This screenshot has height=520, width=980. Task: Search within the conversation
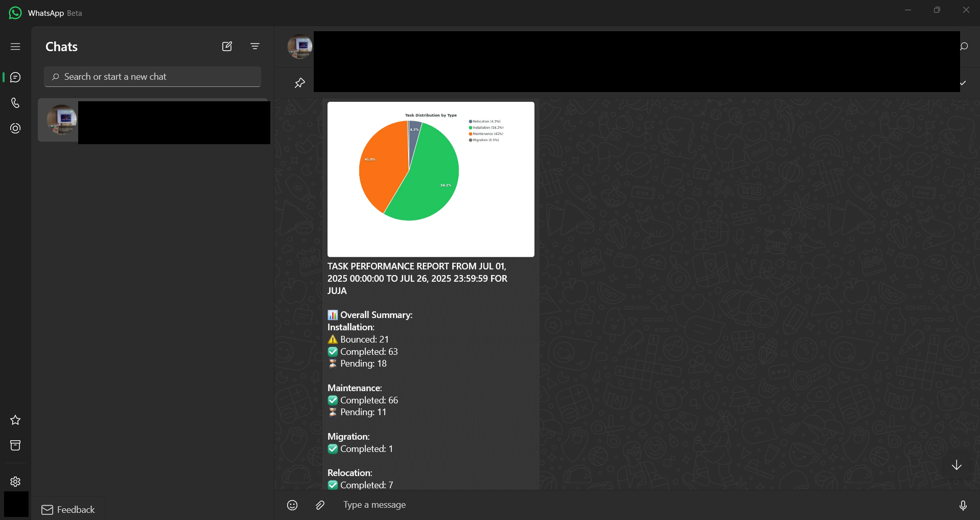pos(964,47)
